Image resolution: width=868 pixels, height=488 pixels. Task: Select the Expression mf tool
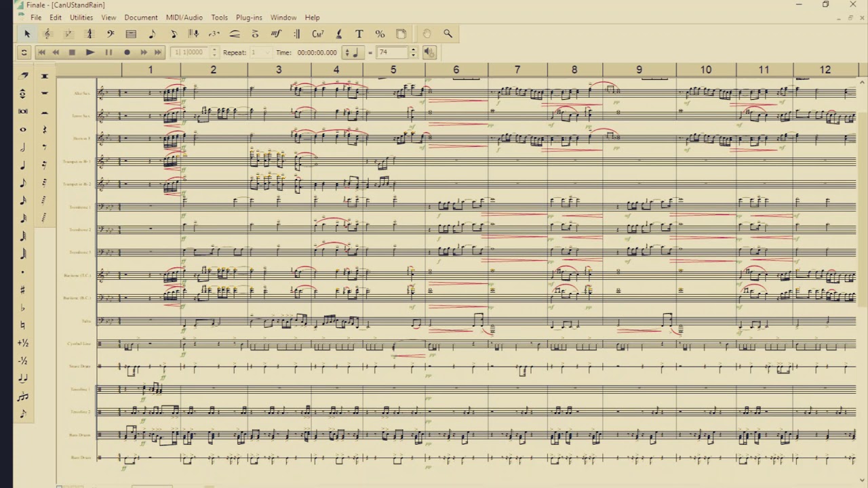point(276,34)
